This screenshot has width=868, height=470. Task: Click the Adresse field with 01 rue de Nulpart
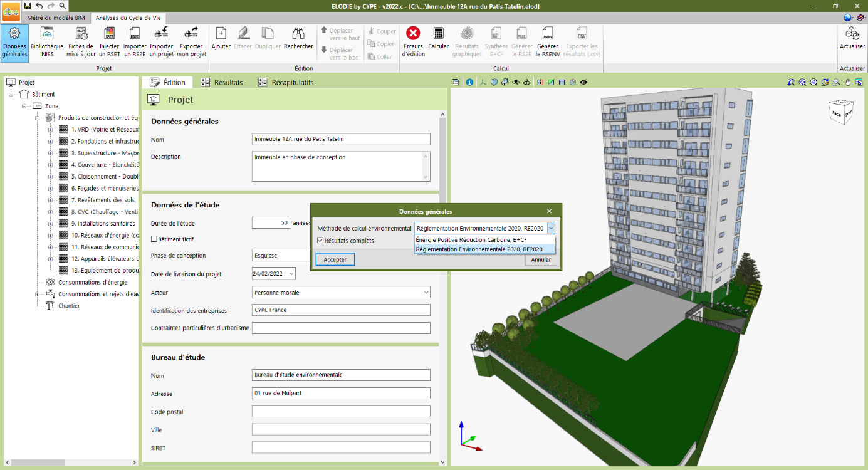coord(341,394)
